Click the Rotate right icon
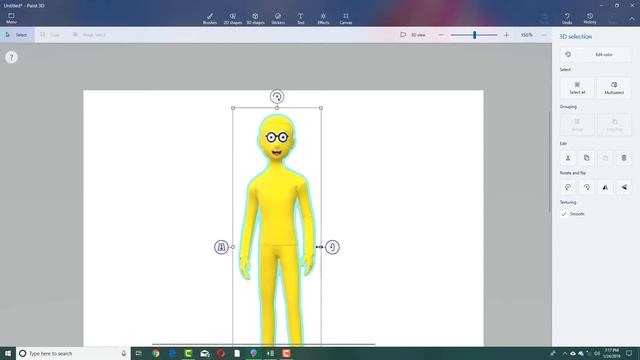Viewport: 640px width, 360px height. point(587,187)
